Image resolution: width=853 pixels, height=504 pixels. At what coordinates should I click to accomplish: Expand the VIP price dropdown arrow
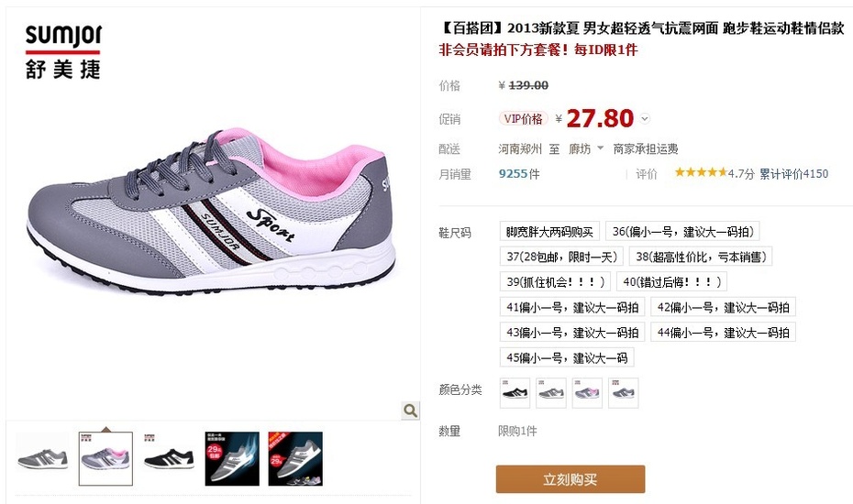point(645,118)
